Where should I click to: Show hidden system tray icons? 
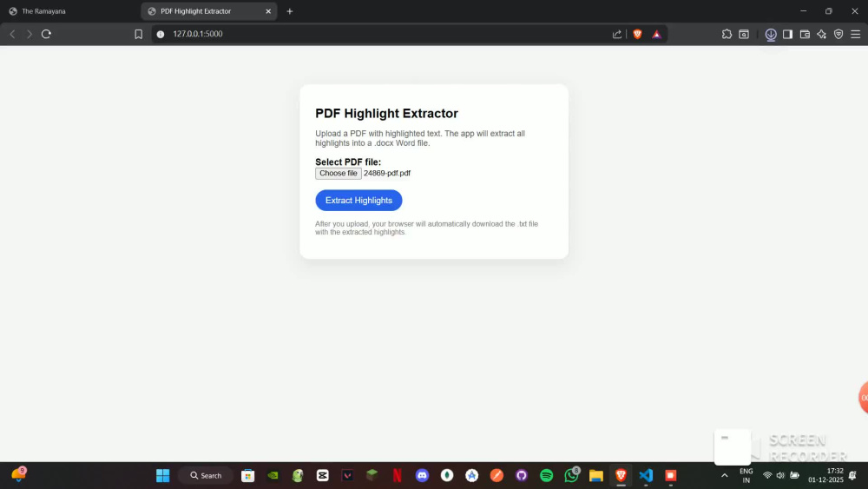click(x=724, y=475)
